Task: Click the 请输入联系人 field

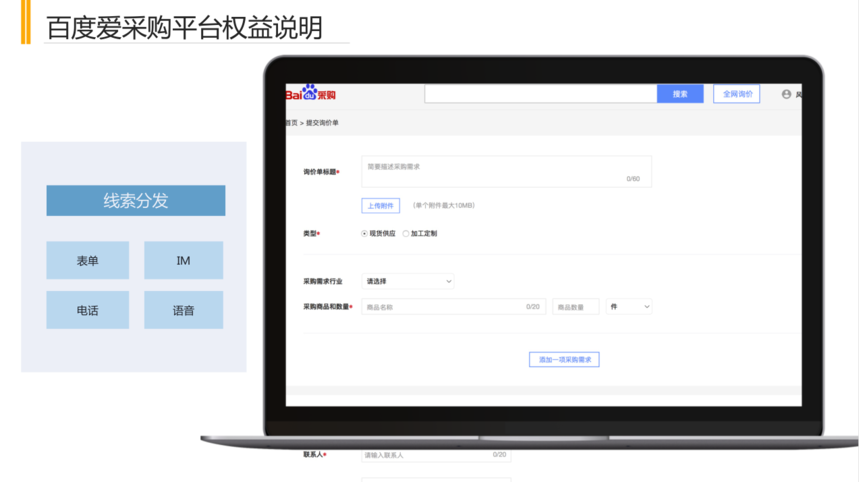Action: (436, 455)
